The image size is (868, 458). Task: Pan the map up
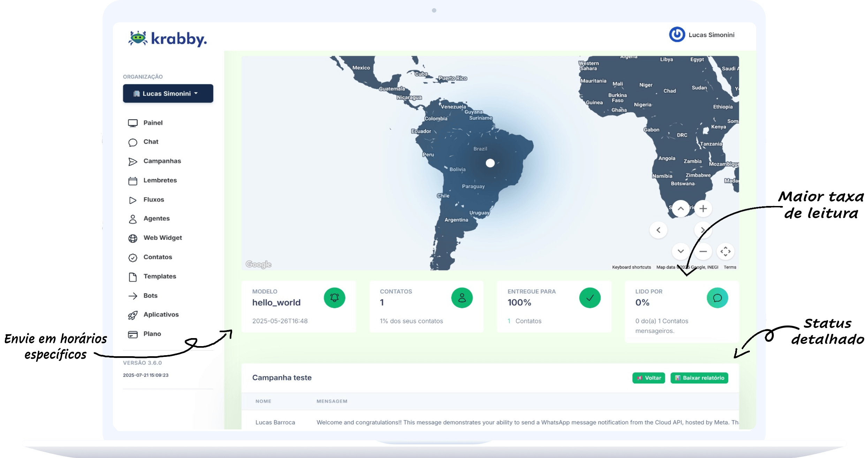pyautogui.click(x=680, y=208)
